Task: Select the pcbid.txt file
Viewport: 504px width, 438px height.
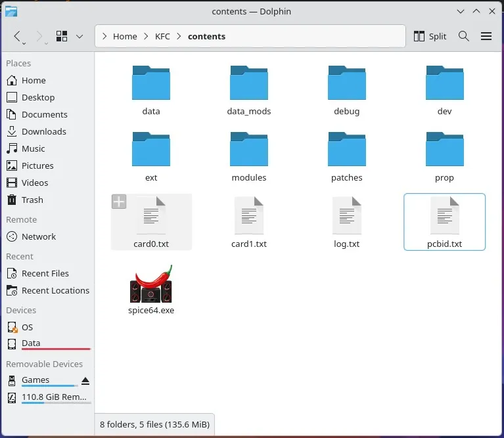Action: [x=445, y=221]
